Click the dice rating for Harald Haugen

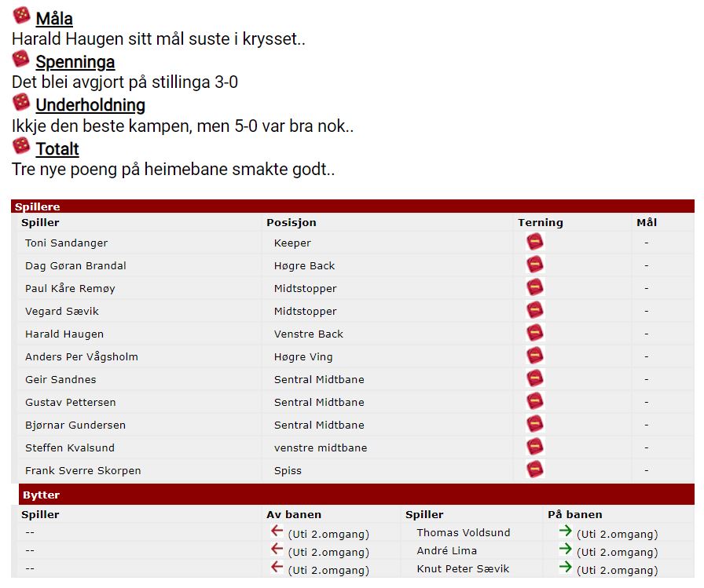tap(535, 333)
